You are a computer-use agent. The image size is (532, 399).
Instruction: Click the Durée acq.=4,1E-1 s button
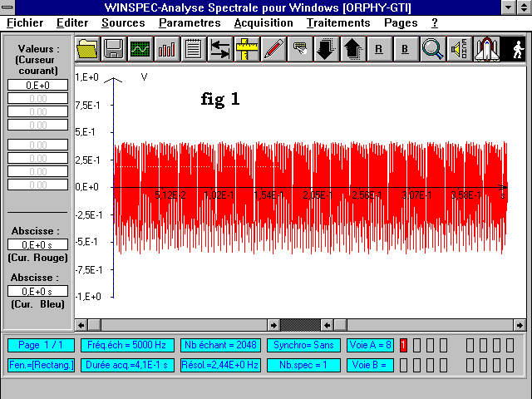click(127, 365)
